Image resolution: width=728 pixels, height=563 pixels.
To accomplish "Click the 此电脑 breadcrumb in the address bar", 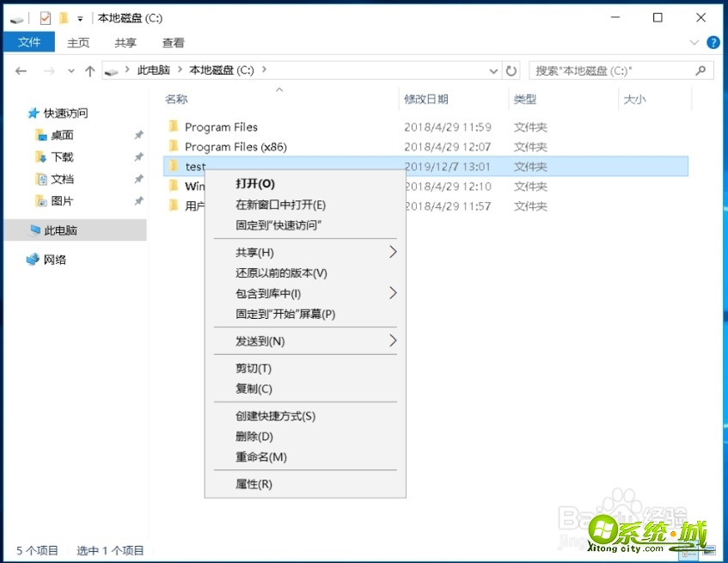I will (x=152, y=70).
